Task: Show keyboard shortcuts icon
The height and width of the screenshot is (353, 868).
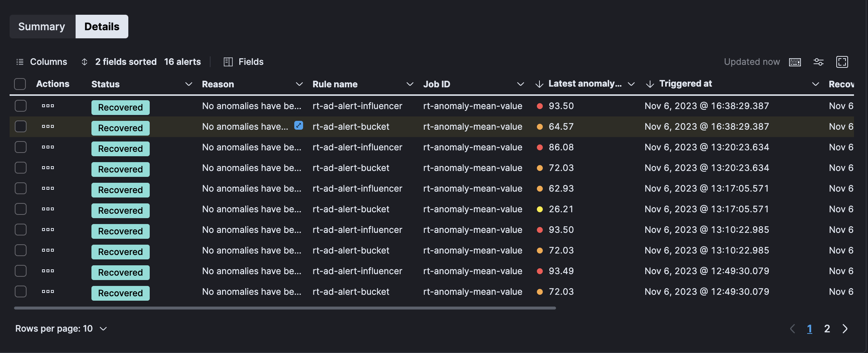Action: coord(795,62)
